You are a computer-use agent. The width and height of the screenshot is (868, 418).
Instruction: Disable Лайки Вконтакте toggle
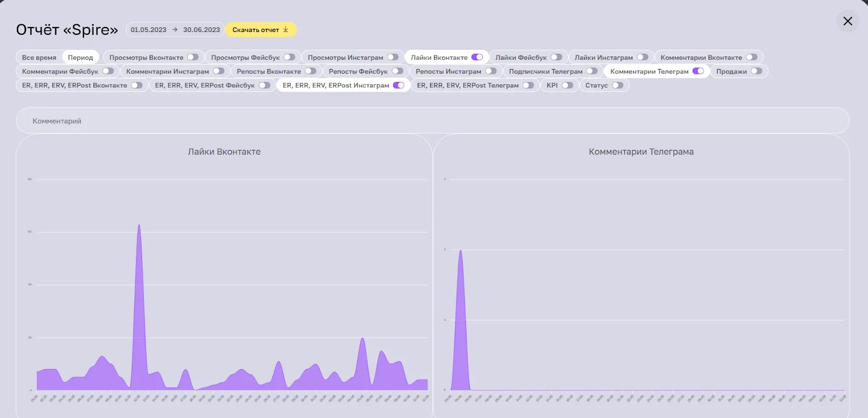[x=477, y=57]
